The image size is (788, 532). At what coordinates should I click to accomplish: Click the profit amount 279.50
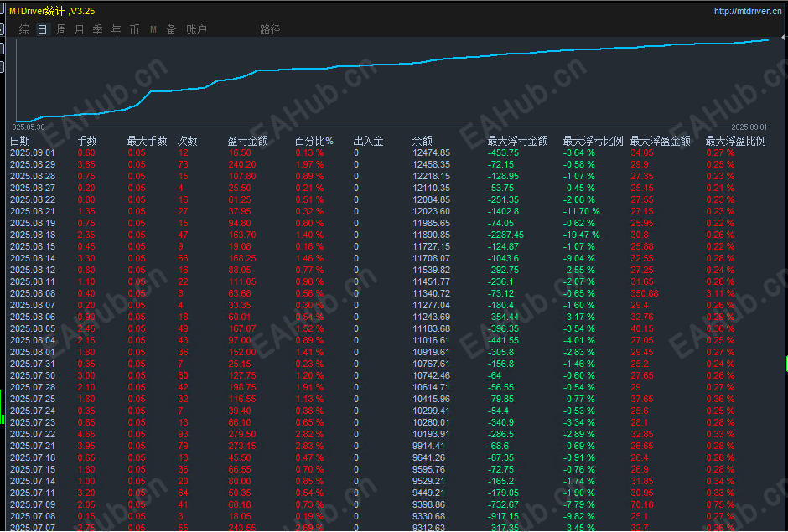click(x=241, y=434)
